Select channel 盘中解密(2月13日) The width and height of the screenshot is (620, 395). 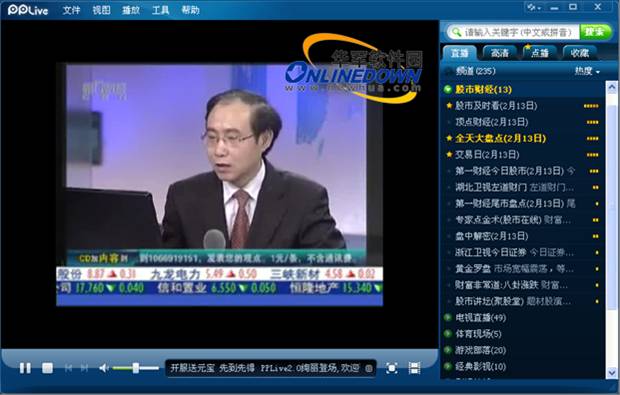coord(491,236)
